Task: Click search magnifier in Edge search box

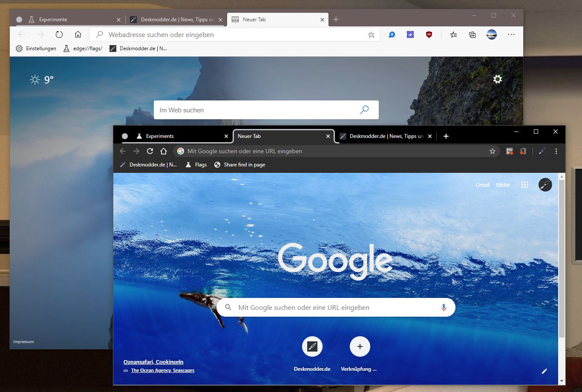Action: coord(364,110)
